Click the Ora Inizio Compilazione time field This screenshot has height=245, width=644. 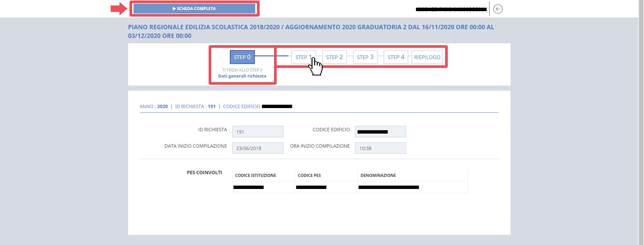[380, 148]
